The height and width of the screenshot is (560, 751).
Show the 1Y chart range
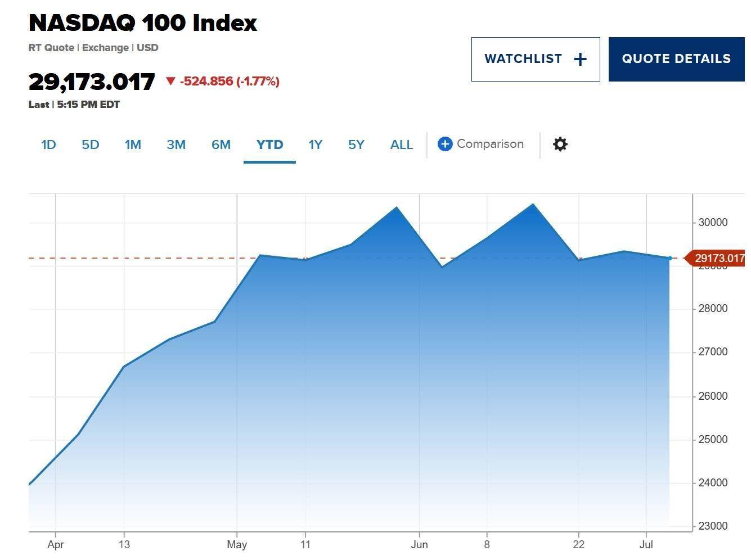click(315, 145)
